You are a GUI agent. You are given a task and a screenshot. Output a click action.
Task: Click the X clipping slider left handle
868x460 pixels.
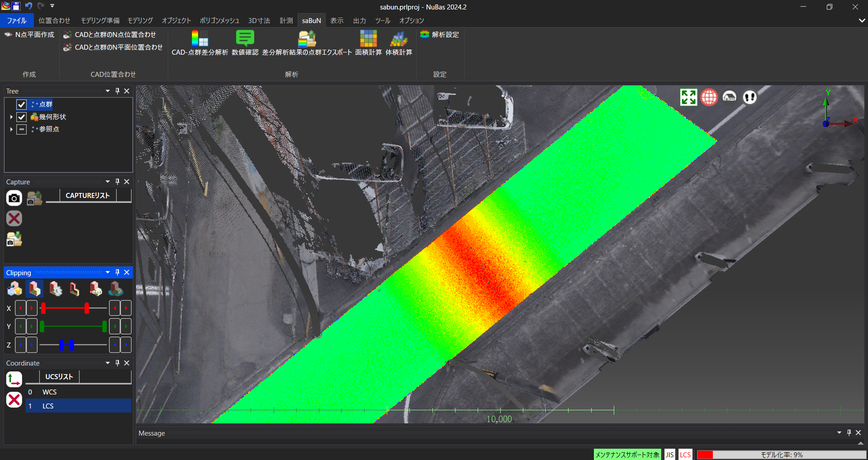tap(43, 308)
